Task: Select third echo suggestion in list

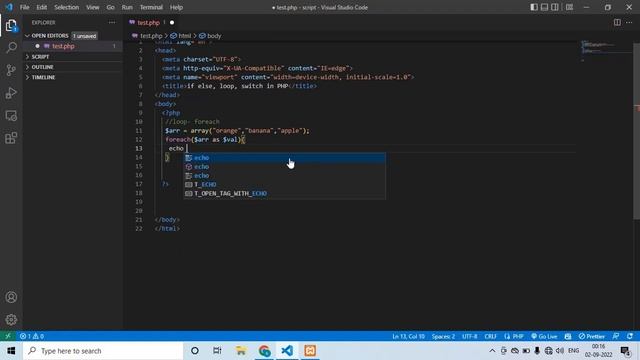Action: click(x=284, y=176)
